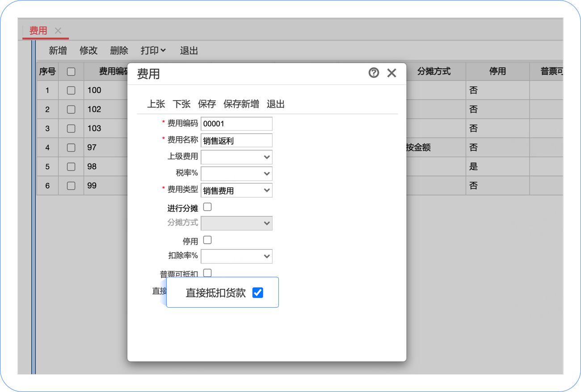Image resolution: width=581 pixels, height=392 pixels.
Task: Click the help question mark icon
Action: coord(374,73)
